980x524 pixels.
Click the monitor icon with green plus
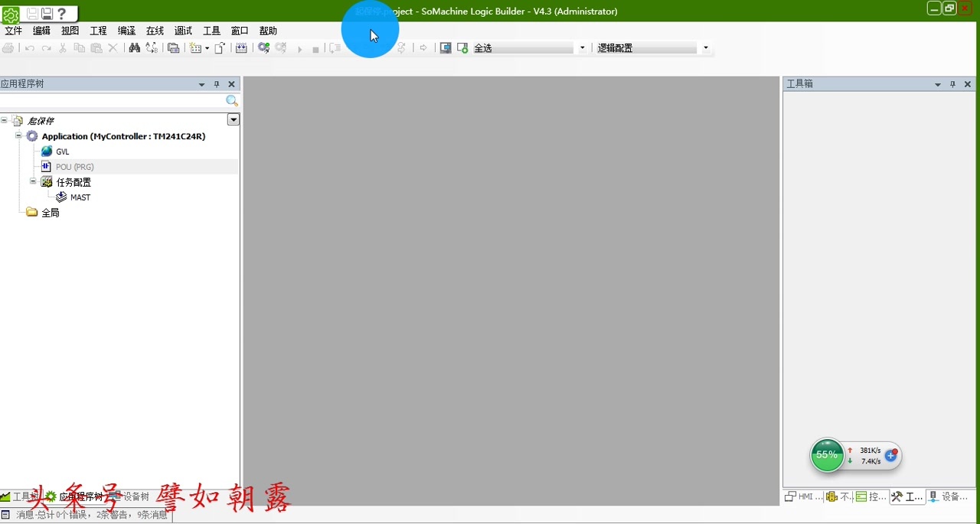coord(462,47)
